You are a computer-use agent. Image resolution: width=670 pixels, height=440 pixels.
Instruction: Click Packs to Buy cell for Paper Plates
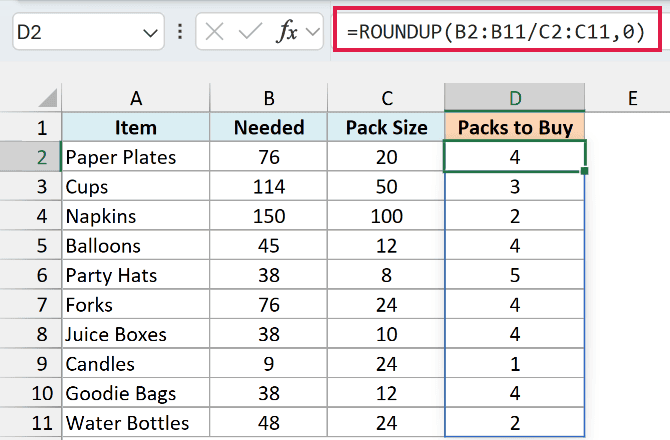coord(514,157)
